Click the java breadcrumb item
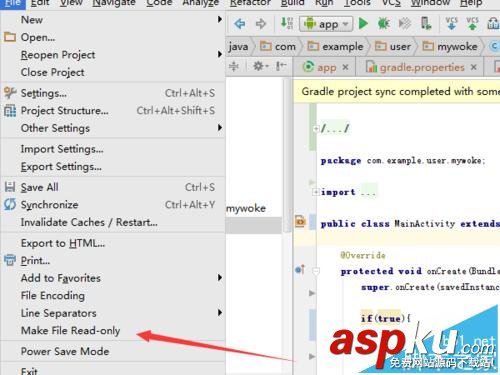Screen dimensions: 500x375 [x=238, y=46]
